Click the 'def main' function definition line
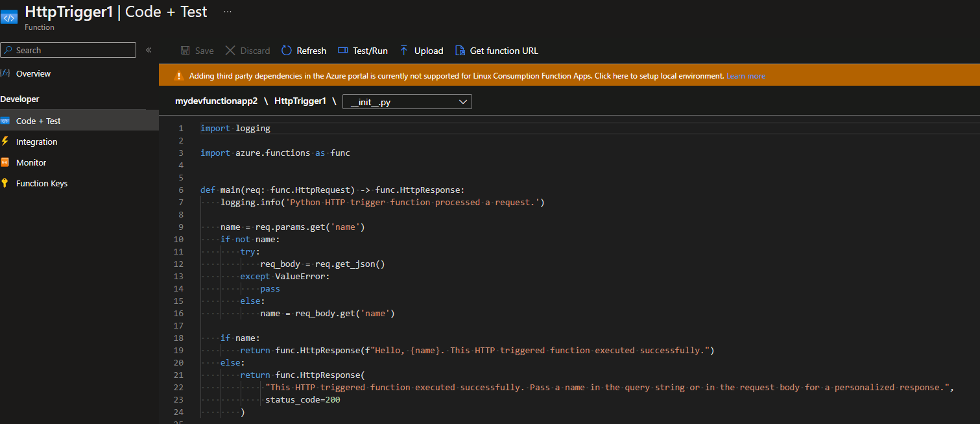 point(333,190)
